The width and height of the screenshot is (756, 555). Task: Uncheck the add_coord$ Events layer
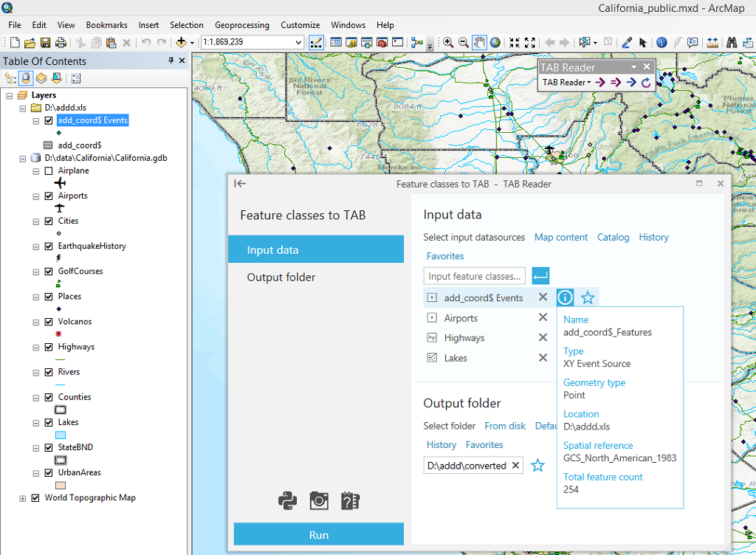click(x=49, y=120)
